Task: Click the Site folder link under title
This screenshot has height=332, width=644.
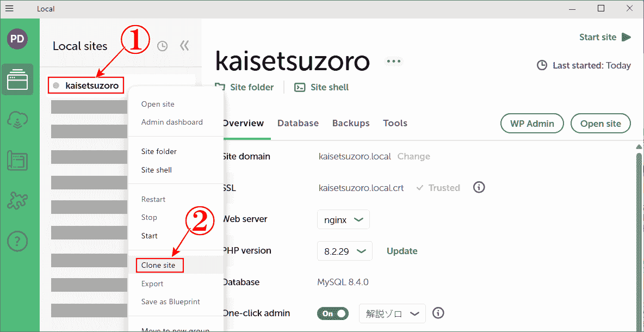Action: (x=251, y=87)
